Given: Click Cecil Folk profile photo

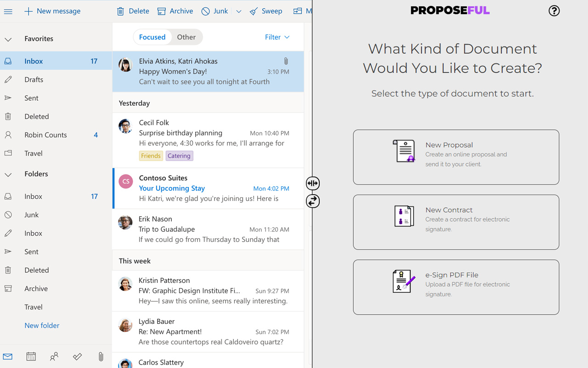Looking at the screenshot, I should coord(125,126).
